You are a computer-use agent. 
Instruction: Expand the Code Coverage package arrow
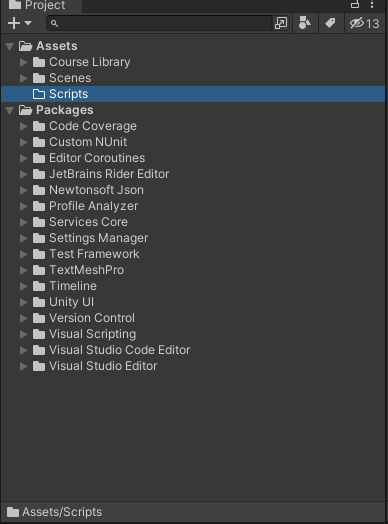[23, 126]
